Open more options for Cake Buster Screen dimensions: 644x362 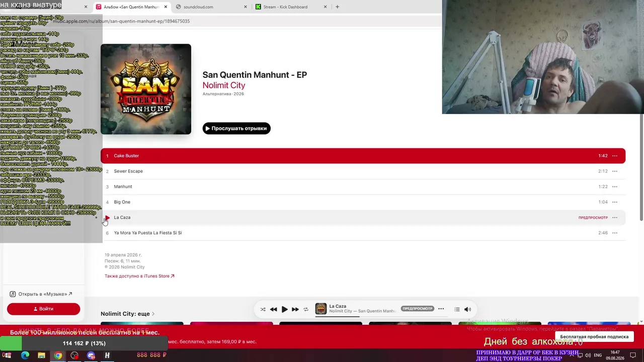coord(615,156)
